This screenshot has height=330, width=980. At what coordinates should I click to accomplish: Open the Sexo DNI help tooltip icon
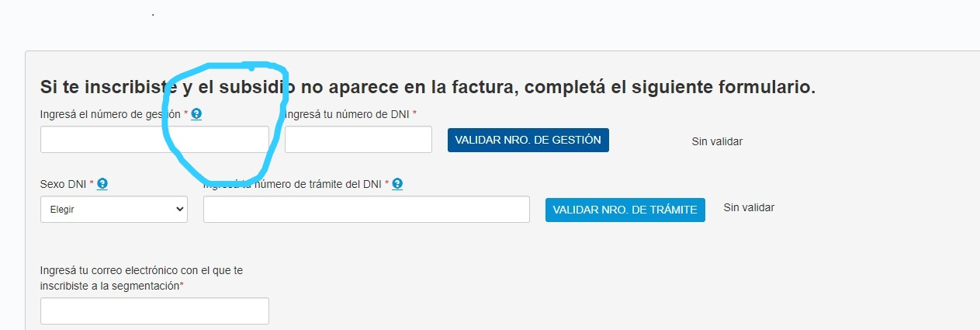(102, 184)
